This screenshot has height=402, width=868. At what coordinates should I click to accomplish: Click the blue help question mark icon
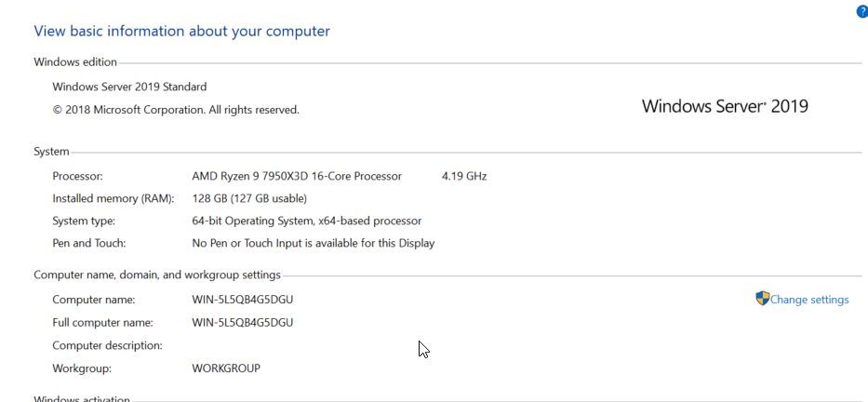(x=861, y=12)
